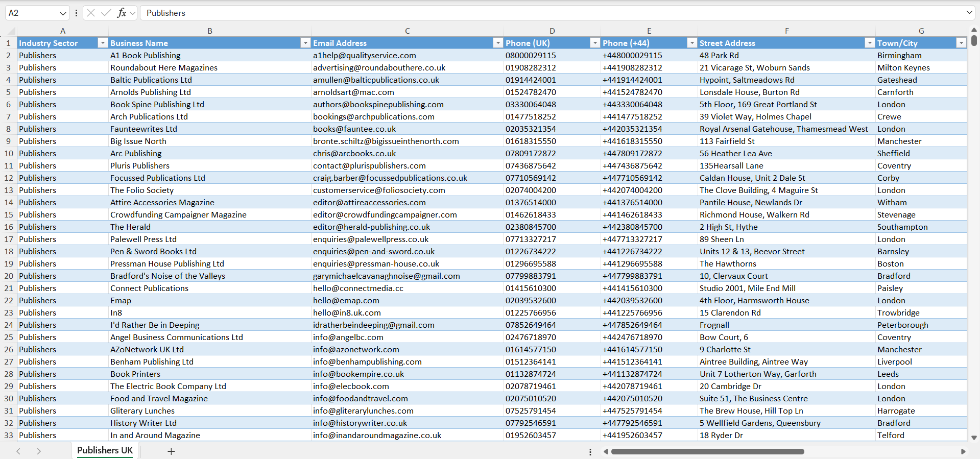Select cell The Folio Society
The image size is (980, 459).
pyautogui.click(x=210, y=190)
